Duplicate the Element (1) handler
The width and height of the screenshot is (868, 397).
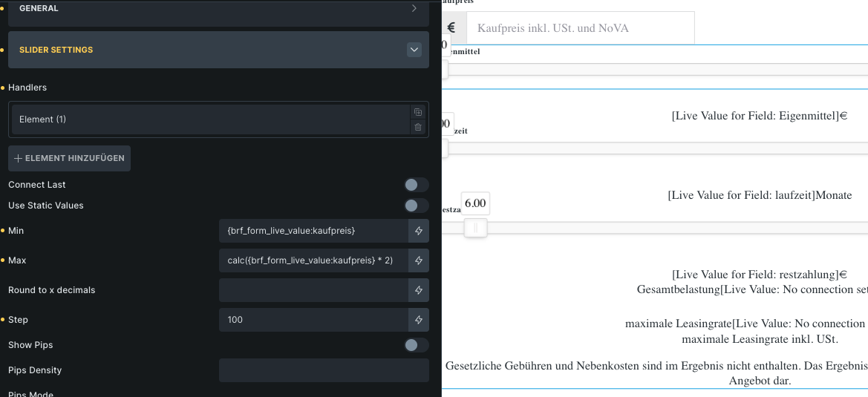(418, 112)
